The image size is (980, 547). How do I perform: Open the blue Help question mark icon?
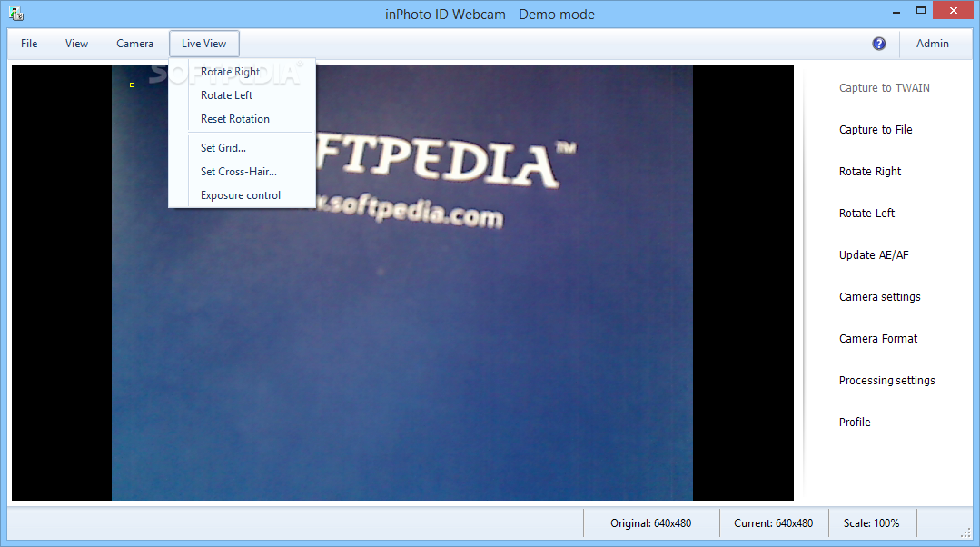[x=879, y=44]
